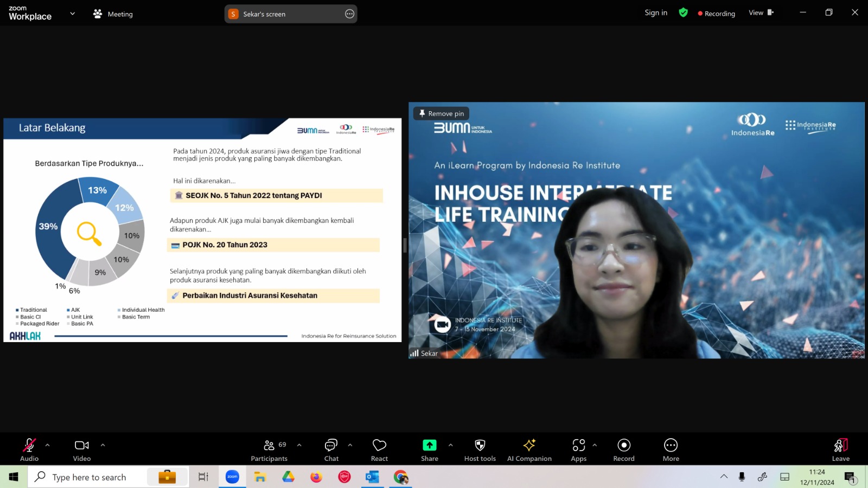The width and height of the screenshot is (868, 488).
Task: Click the green Share screen button
Action: tap(429, 450)
